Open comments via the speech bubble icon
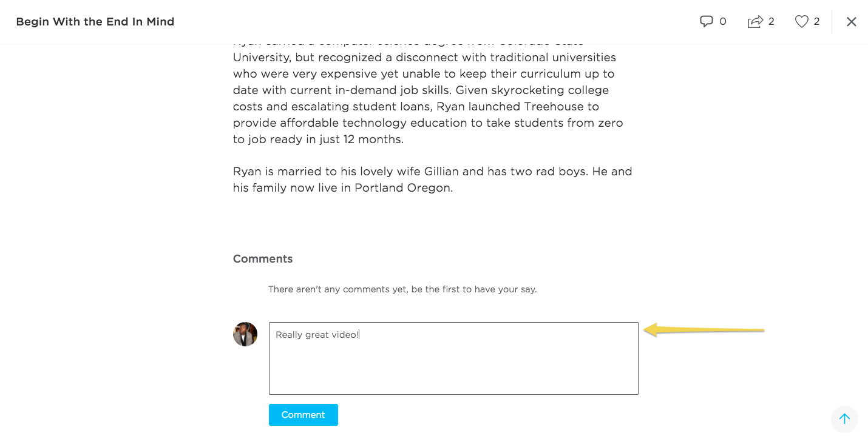Screen dimensions: 868x447 (x=706, y=22)
